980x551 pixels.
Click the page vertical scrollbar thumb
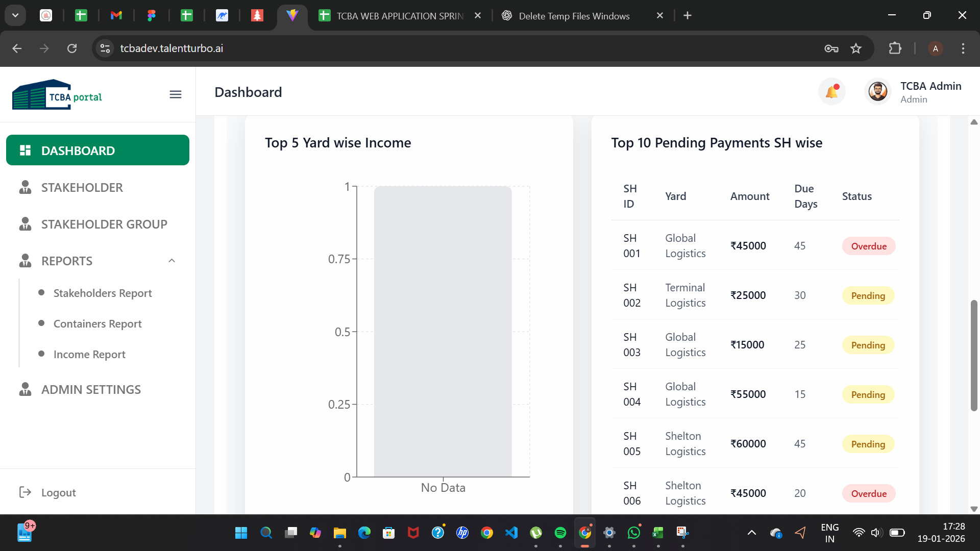pyautogui.click(x=974, y=356)
